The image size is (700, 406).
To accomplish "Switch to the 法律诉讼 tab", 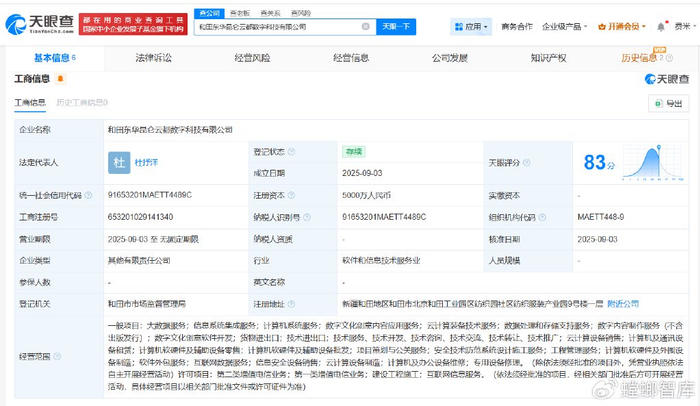I will pyautogui.click(x=153, y=58).
